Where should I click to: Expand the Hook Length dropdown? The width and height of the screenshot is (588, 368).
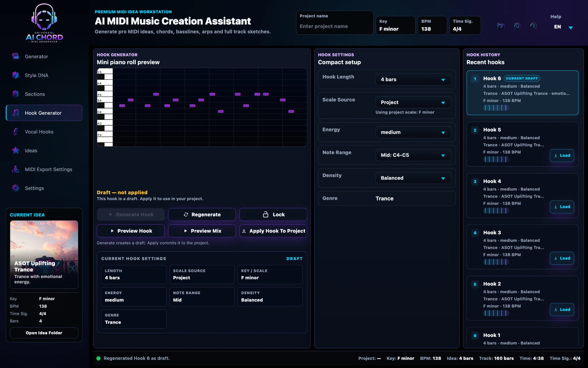(413, 79)
